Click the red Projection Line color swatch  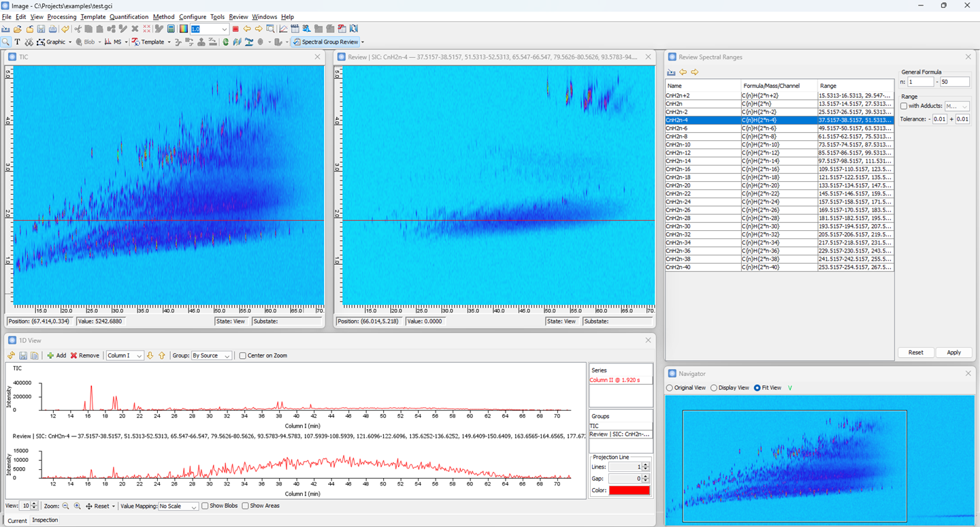[629, 490]
